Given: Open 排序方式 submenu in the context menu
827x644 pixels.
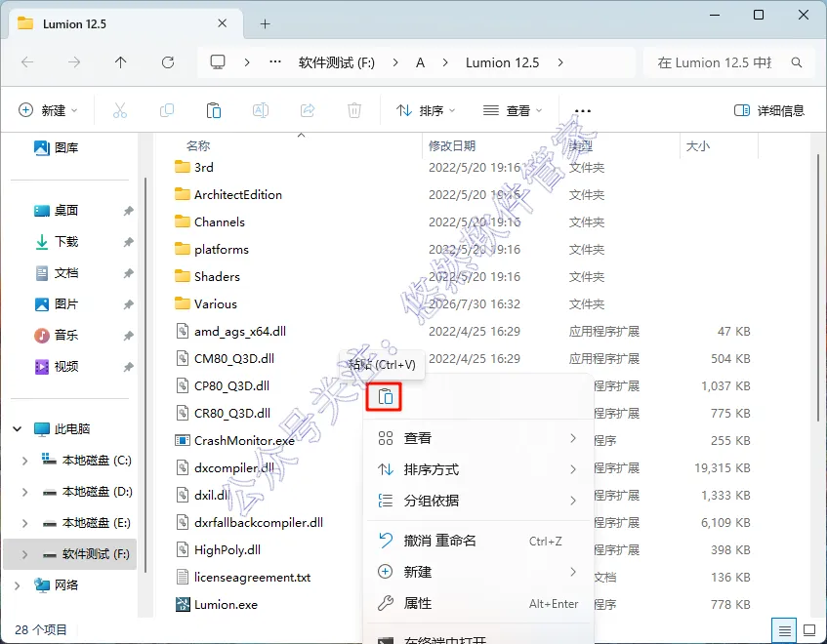Looking at the screenshot, I should tap(477, 469).
